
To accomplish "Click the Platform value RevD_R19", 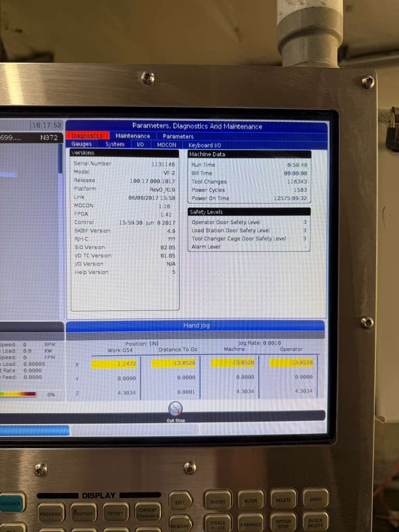I will (163, 190).
